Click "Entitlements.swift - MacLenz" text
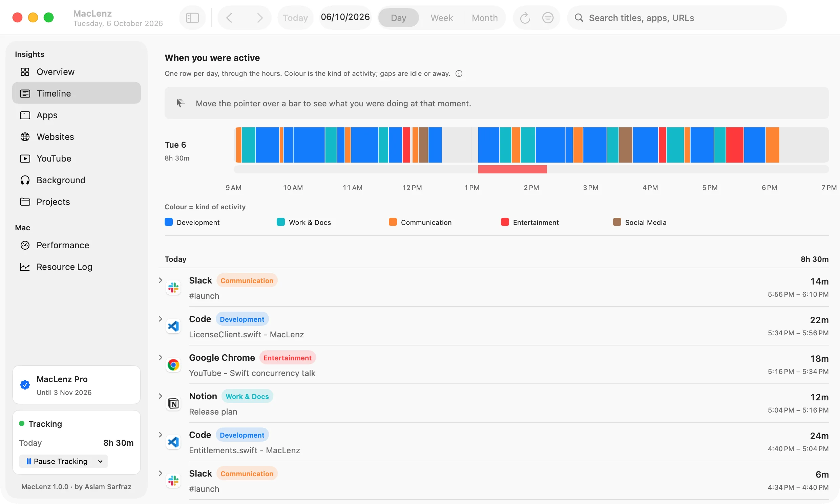 (244, 450)
